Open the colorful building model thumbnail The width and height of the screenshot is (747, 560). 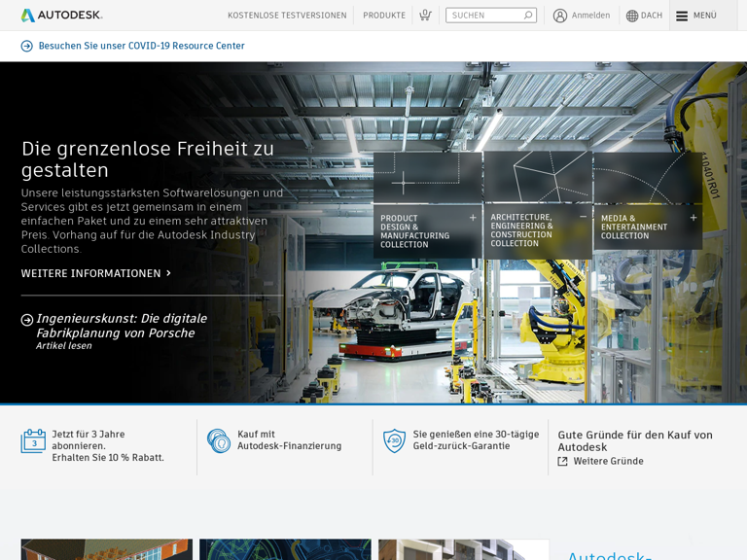[107, 549]
